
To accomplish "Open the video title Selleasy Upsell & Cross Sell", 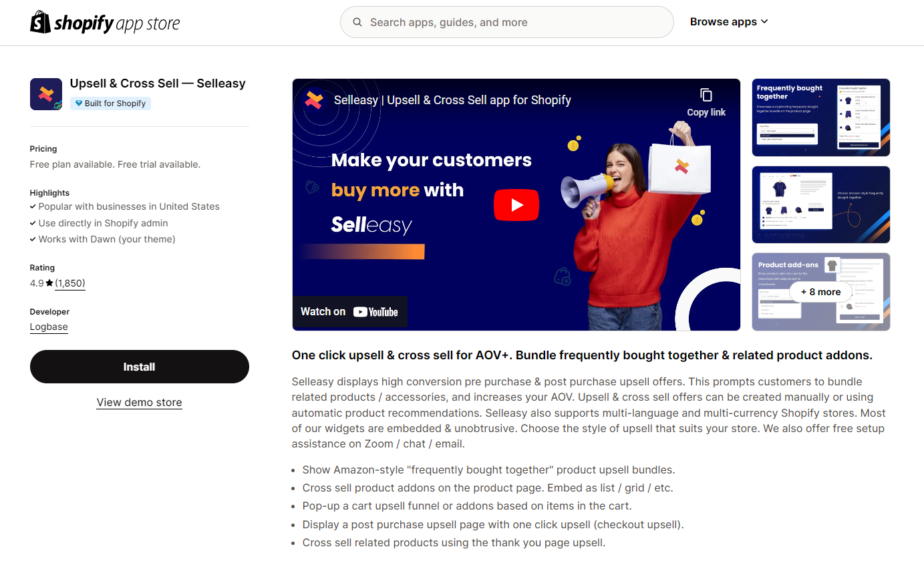I will (x=452, y=100).
